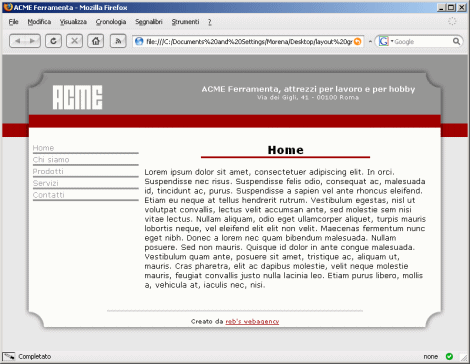The width and height of the screenshot is (470, 364).
Task: Click the Home navigation link
Action: click(43, 148)
